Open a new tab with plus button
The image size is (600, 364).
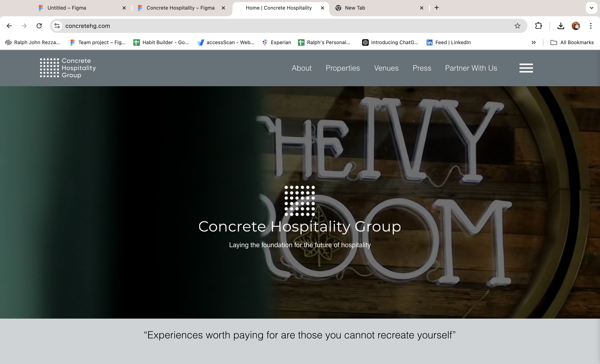437,8
